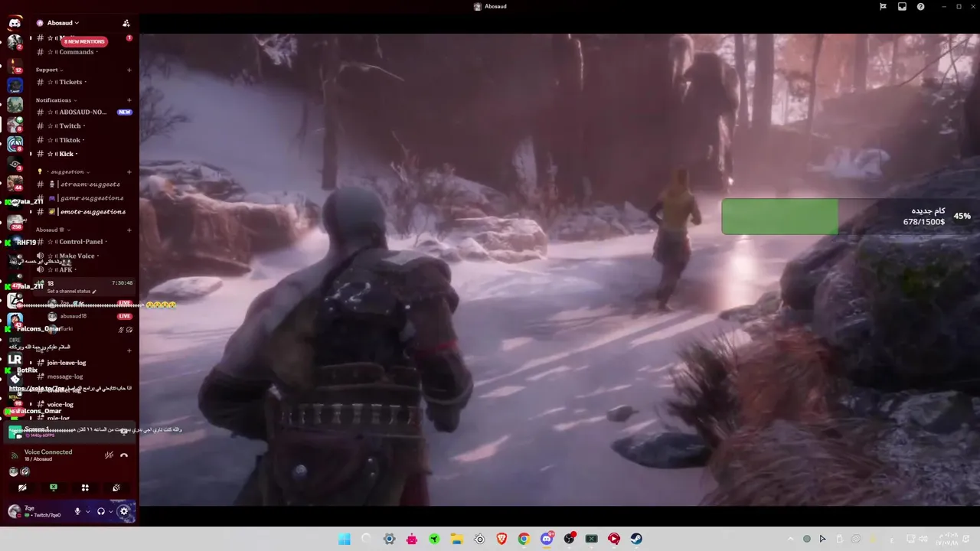Open the soundboard icon

click(116, 487)
